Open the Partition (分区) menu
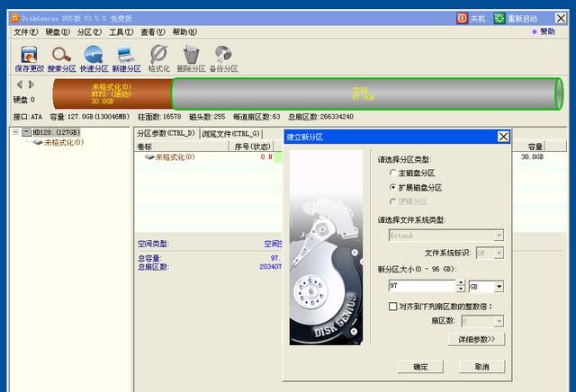Screen dimensions: 576x392 (x=89, y=32)
